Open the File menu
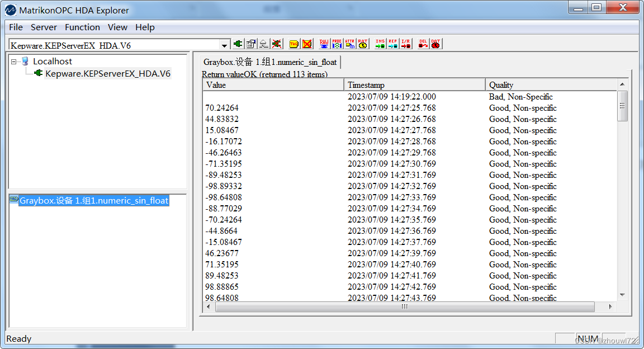644x349 pixels. coord(16,27)
